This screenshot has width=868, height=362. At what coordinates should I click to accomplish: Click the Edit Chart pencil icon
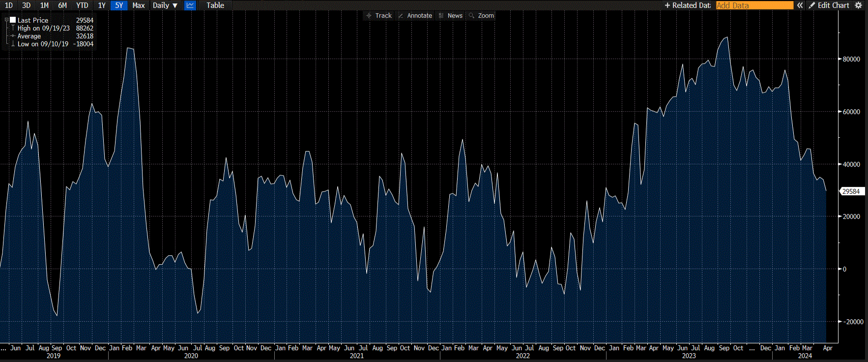coord(812,5)
